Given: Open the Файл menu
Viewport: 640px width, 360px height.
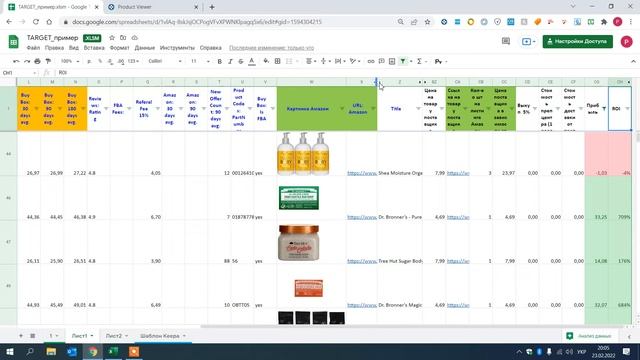Looking at the screenshot, I should pyautogui.click(x=33, y=48).
